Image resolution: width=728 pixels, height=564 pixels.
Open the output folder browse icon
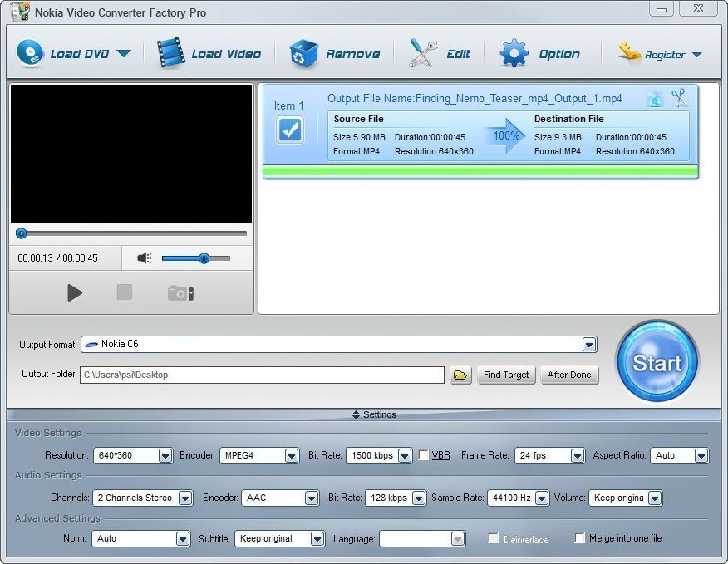pos(460,375)
